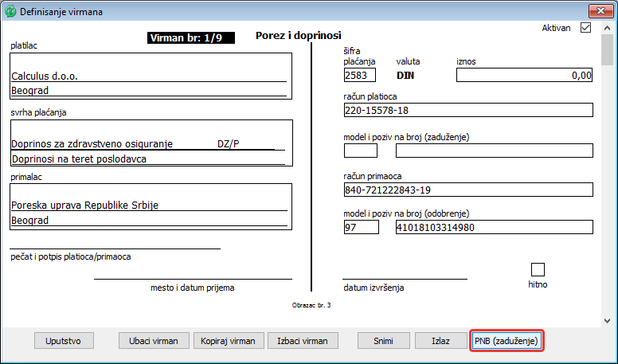Exit via the Izlaz button

coord(440,340)
